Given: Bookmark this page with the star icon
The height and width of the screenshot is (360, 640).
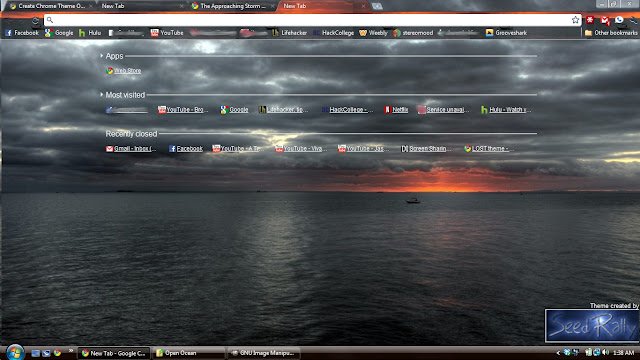Looking at the screenshot, I should (575, 20).
